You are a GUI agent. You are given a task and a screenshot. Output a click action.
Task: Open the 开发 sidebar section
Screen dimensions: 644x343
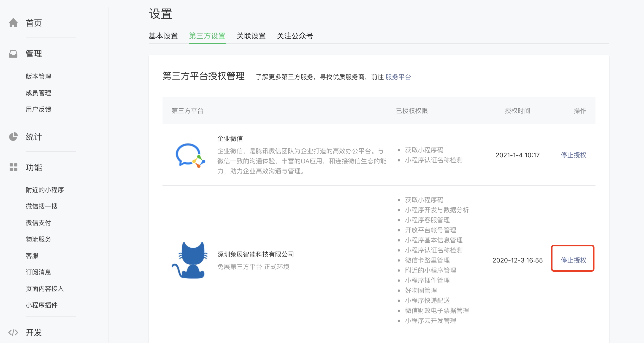coord(34,332)
